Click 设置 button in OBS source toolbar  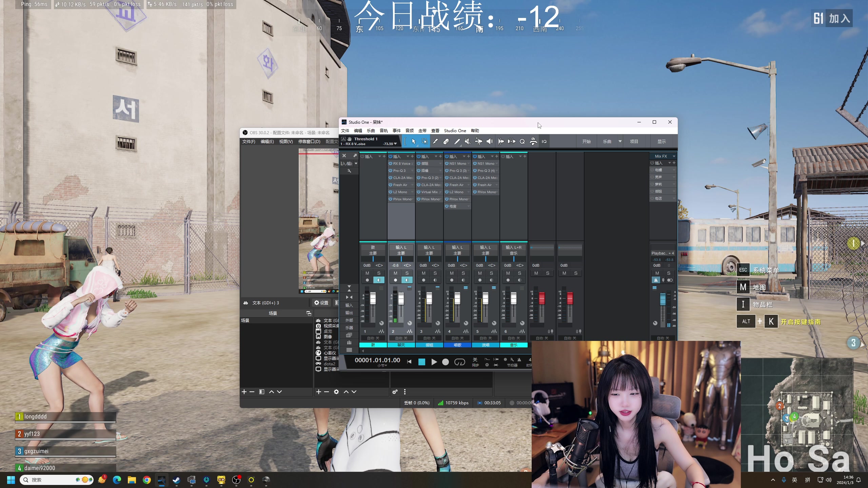(x=321, y=303)
